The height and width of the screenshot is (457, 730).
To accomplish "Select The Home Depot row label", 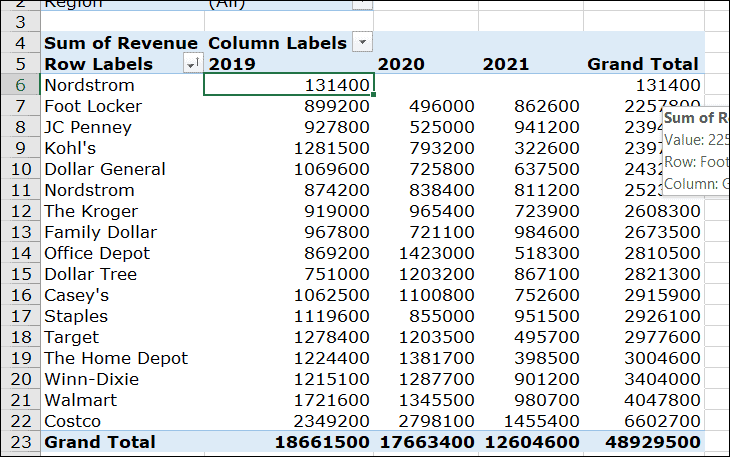I will (116, 358).
